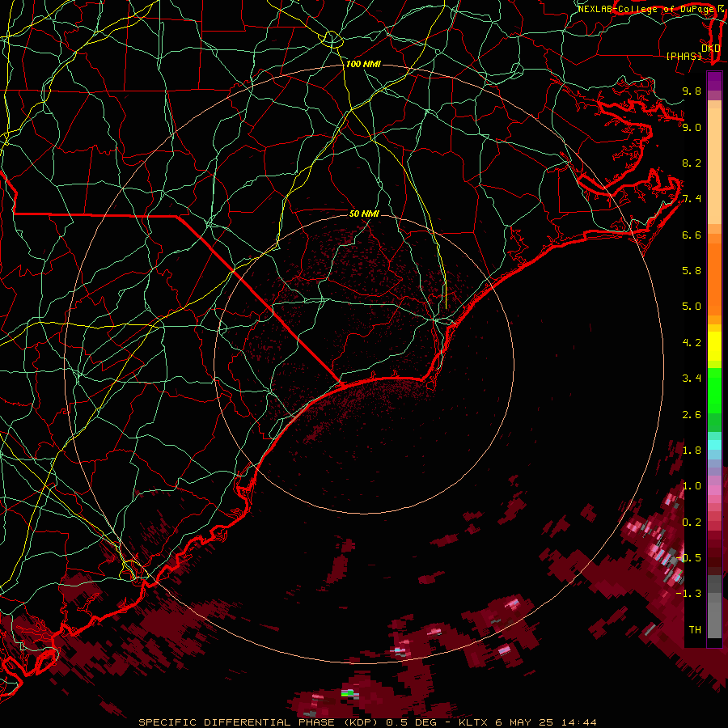Click the KLTX station identifier in caption
The width and height of the screenshot is (728, 728).
click(473, 722)
